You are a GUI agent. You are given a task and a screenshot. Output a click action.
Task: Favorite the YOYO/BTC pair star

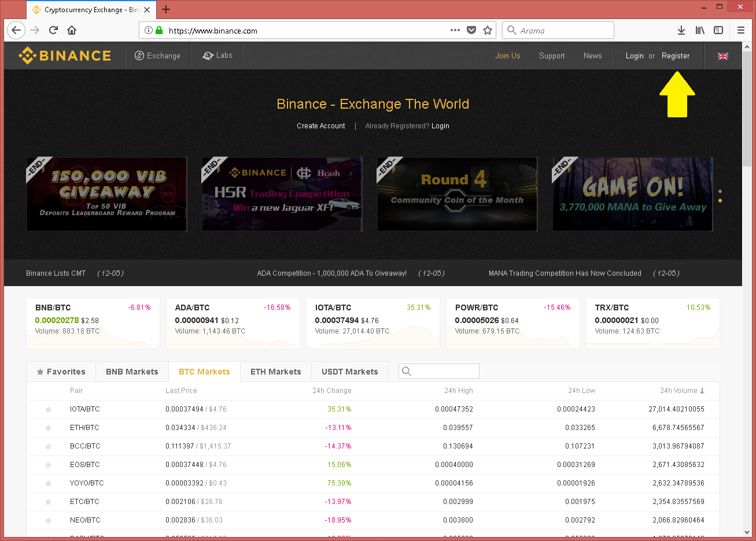pos(49,483)
